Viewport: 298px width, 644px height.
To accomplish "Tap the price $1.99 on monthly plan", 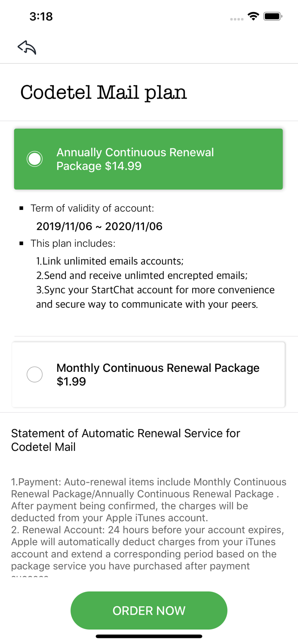I will [x=71, y=381].
